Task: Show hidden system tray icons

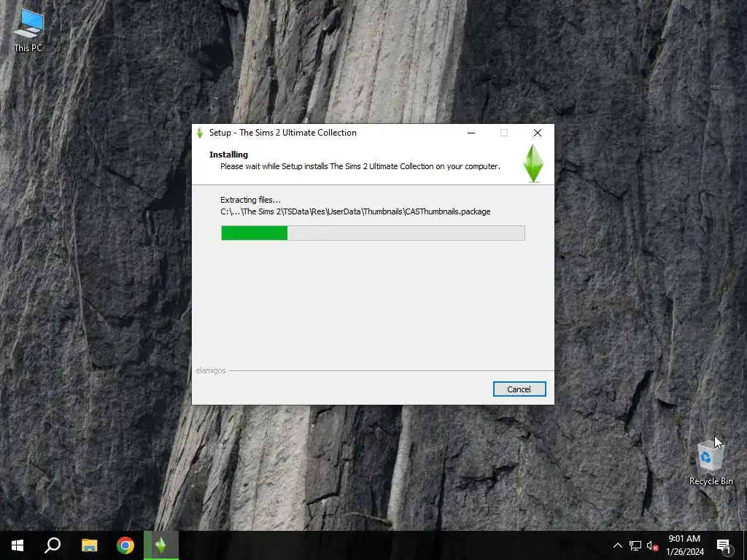Action: tap(617, 545)
